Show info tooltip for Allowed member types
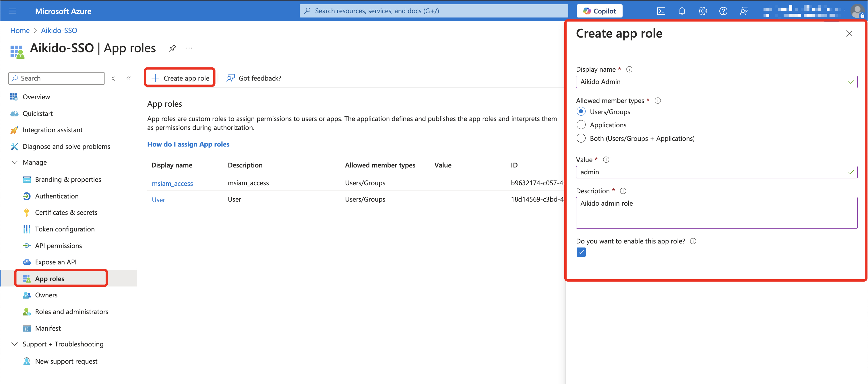The width and height of the screenshot is (868, 384). click(657, 101)
